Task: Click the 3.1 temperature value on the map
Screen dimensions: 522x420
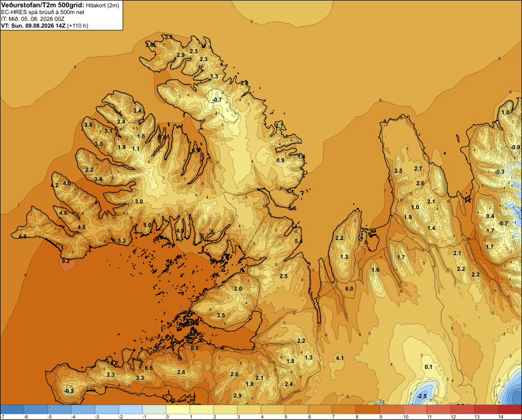Action: 109,131
